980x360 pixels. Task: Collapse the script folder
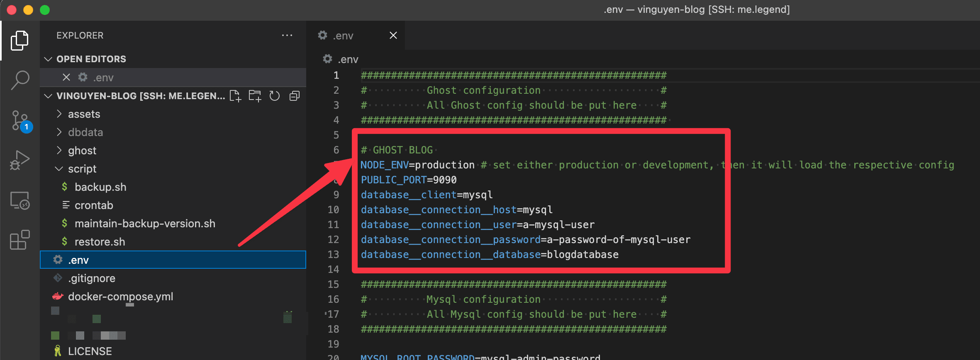point(82,169)
